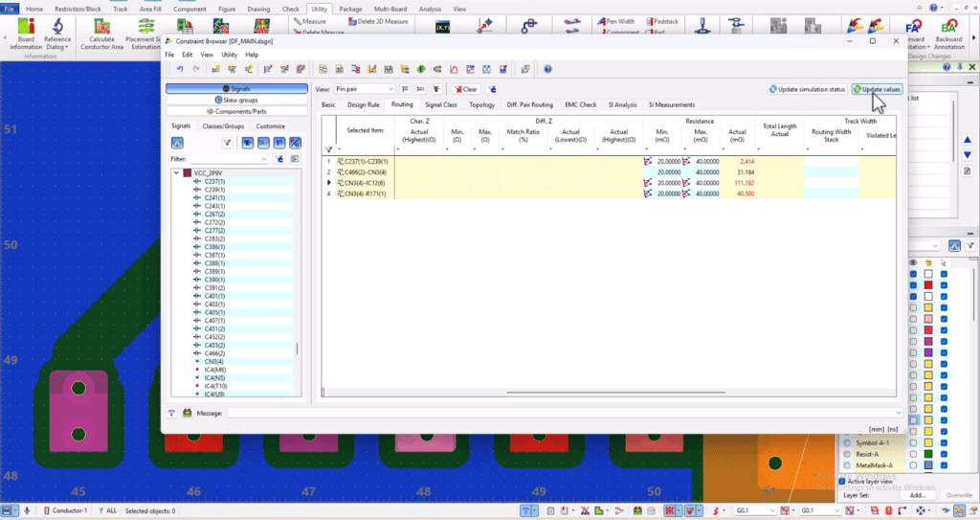Click the funnel filter icon in Signals panel

[x=227, y=144]
